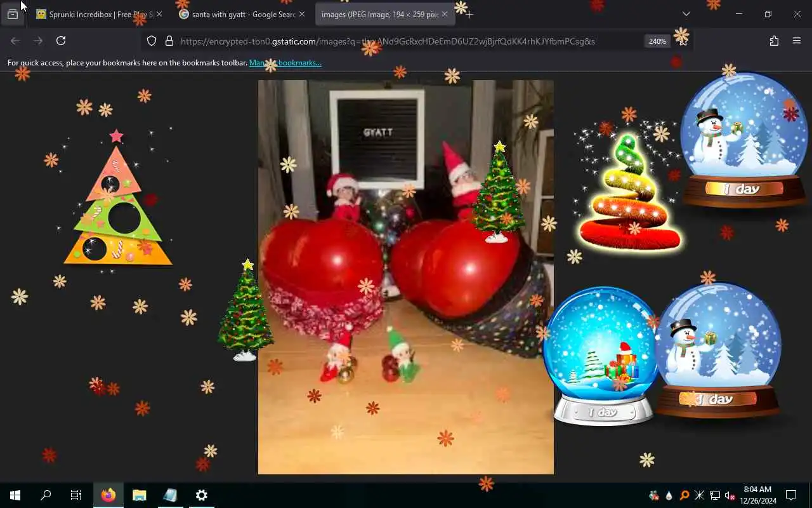Reset the 240% zoom badge
The width and height of the screenshot is (812, 508).
[x=657, y=41]
